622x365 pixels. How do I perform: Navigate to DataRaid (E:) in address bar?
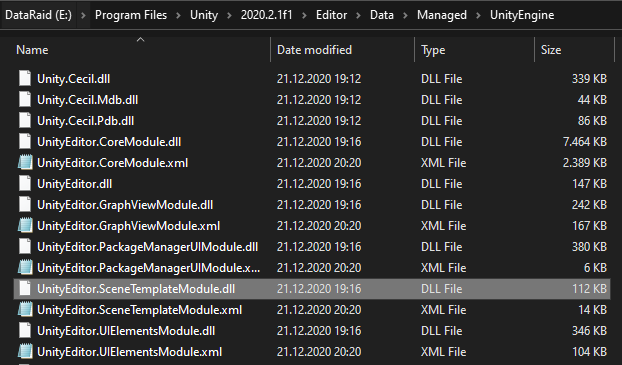coord(38,15)
